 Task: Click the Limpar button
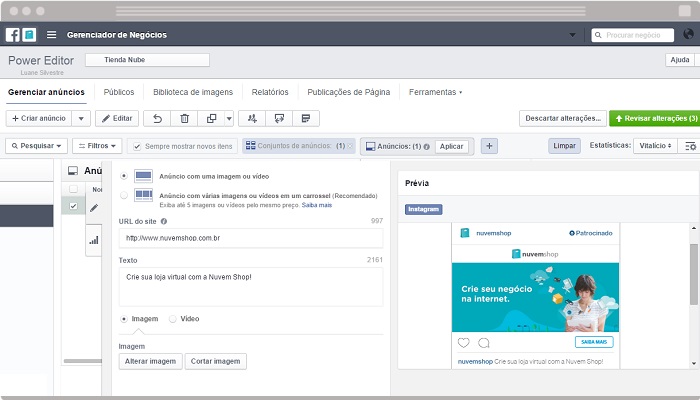564,146
